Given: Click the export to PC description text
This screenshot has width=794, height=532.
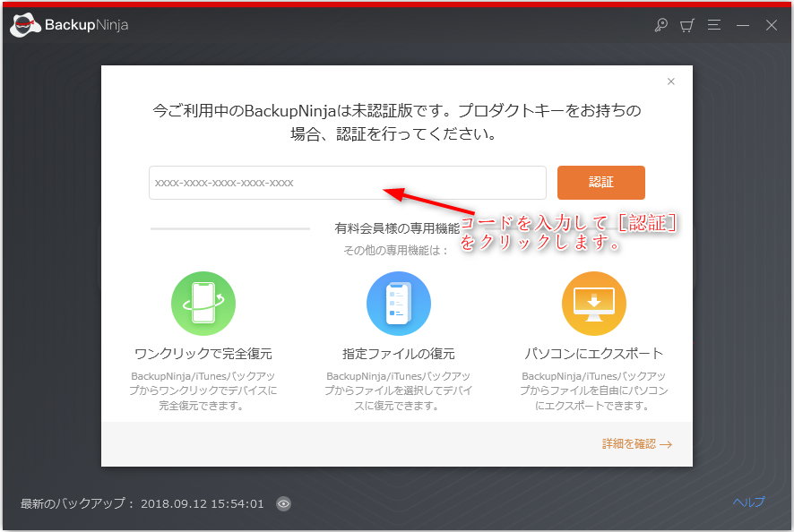Looking at the screenshot, I should tap(594, 390).
